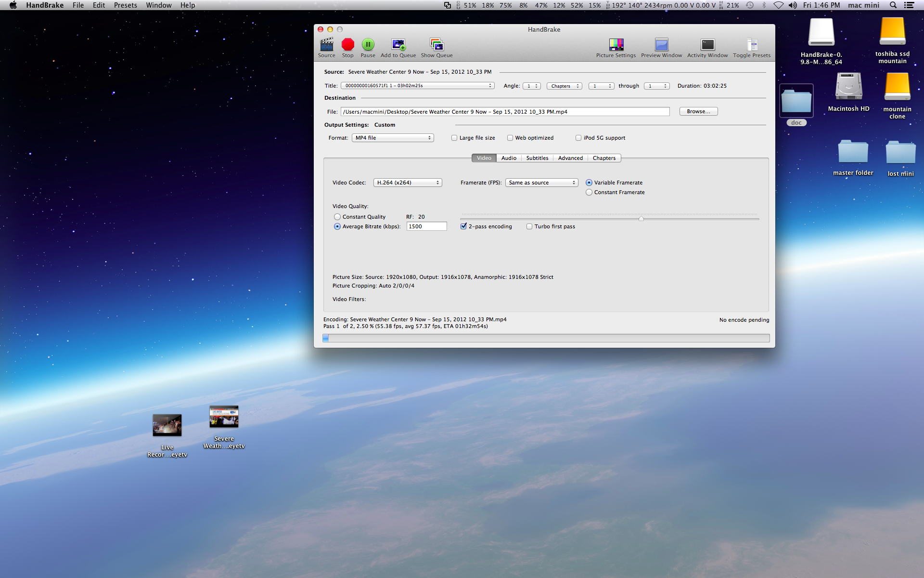Add to Queue toolbar icon

coord(398,48)
